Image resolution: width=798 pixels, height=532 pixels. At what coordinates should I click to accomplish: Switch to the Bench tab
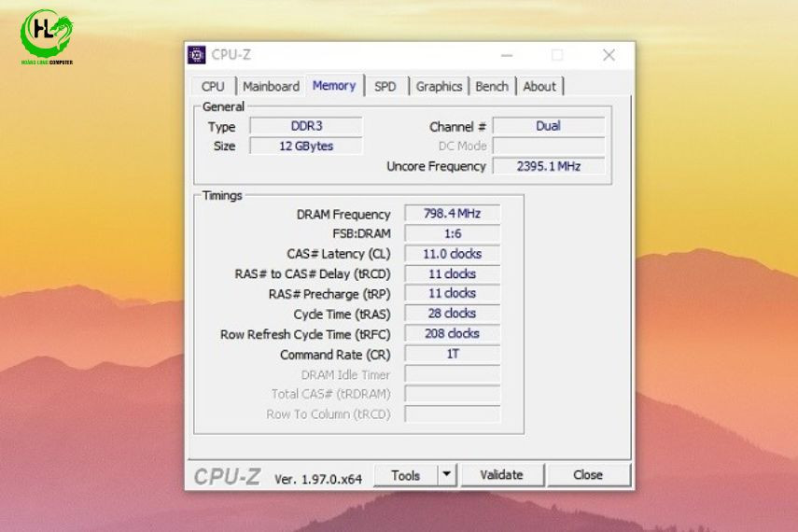click(x=492, y=87)
